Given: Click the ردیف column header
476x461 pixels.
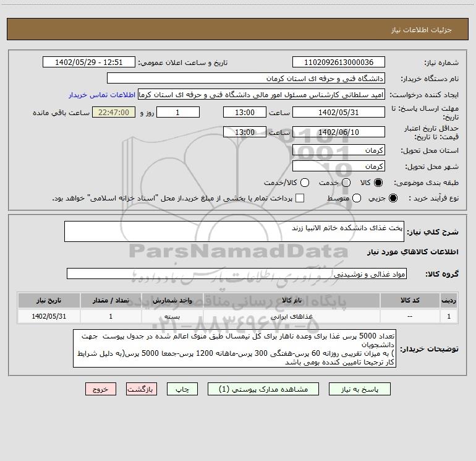Looking at the screenshot, I should 449,300.
